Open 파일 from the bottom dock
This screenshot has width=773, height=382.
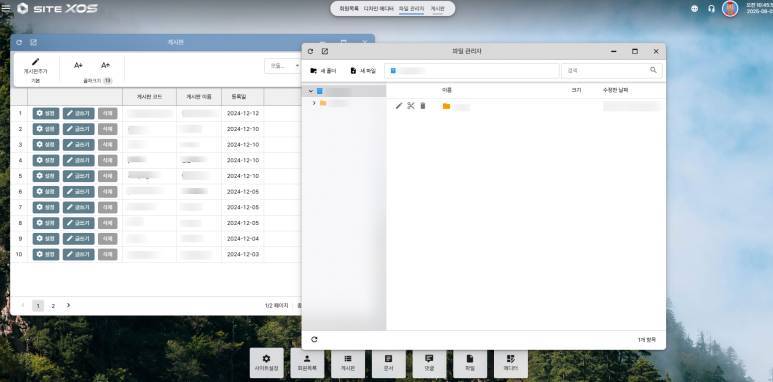(470, 363)
